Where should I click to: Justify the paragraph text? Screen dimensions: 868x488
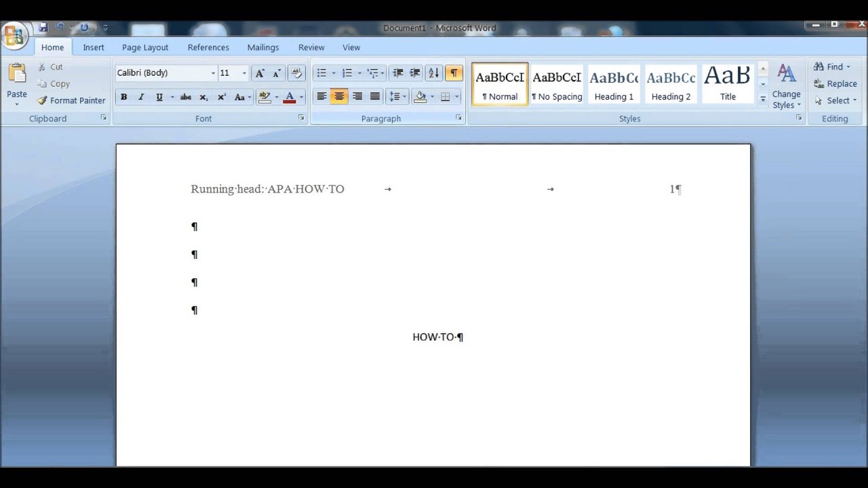[374, 97]
